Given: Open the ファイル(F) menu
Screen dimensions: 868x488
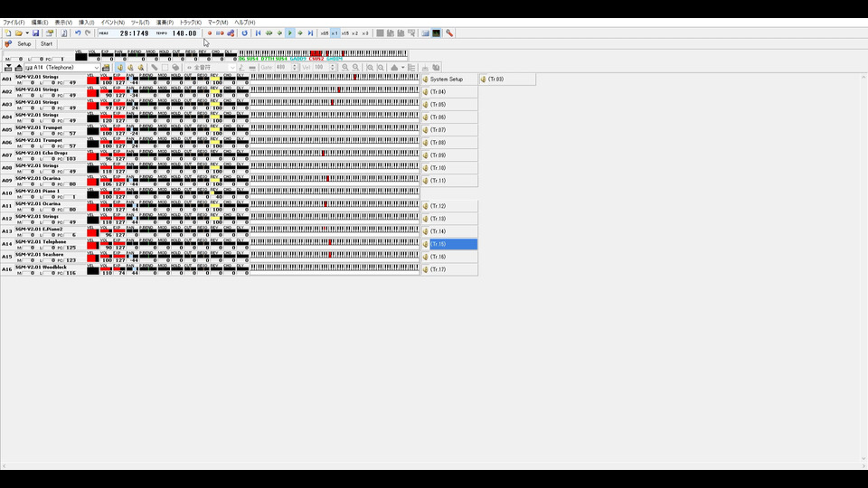Looking at the screenshot, I should (x=14, y=23).
